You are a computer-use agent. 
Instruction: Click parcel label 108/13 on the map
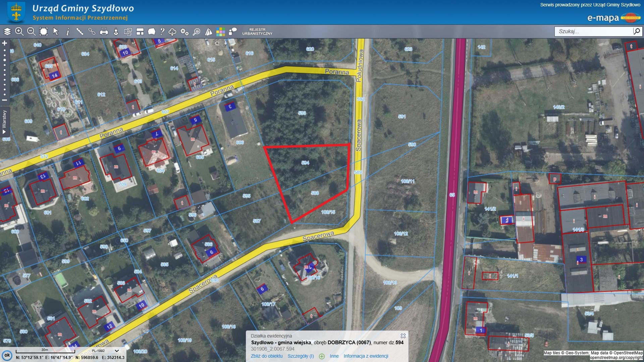coord(390,283)
